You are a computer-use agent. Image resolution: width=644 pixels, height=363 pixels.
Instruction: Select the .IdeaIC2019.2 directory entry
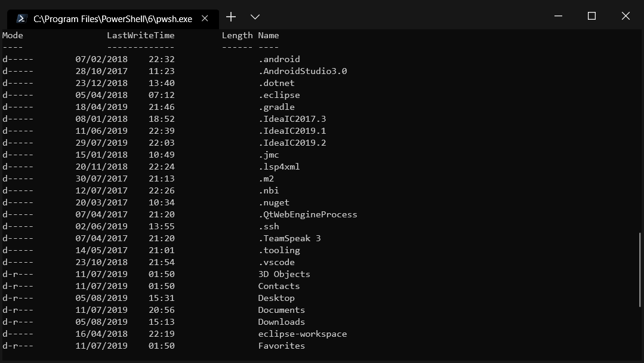(293, 143)
